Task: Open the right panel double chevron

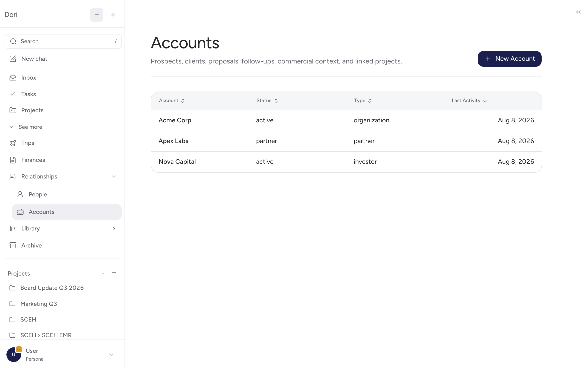Action: [x=578, y=12]
